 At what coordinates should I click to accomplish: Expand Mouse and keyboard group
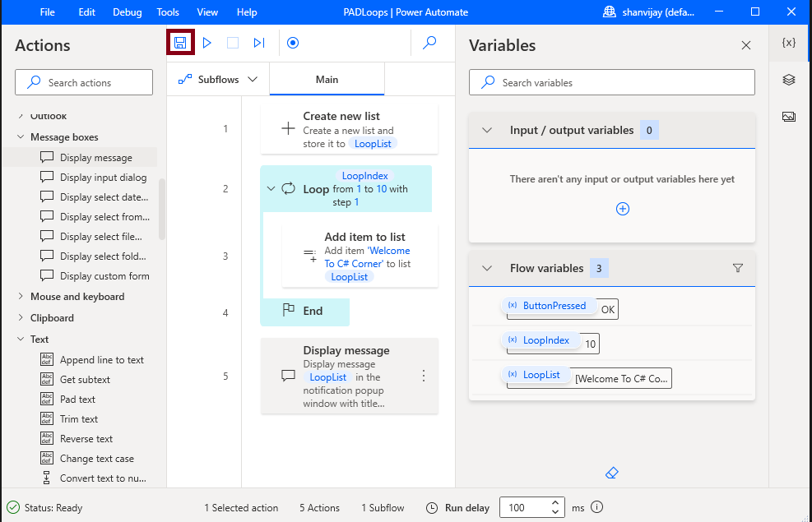[x=21, y=296]
